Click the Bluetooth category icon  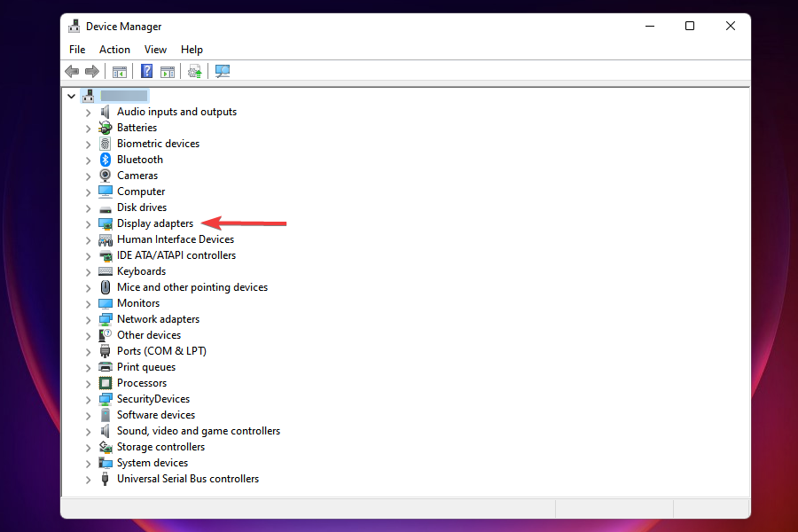point(106,160)
